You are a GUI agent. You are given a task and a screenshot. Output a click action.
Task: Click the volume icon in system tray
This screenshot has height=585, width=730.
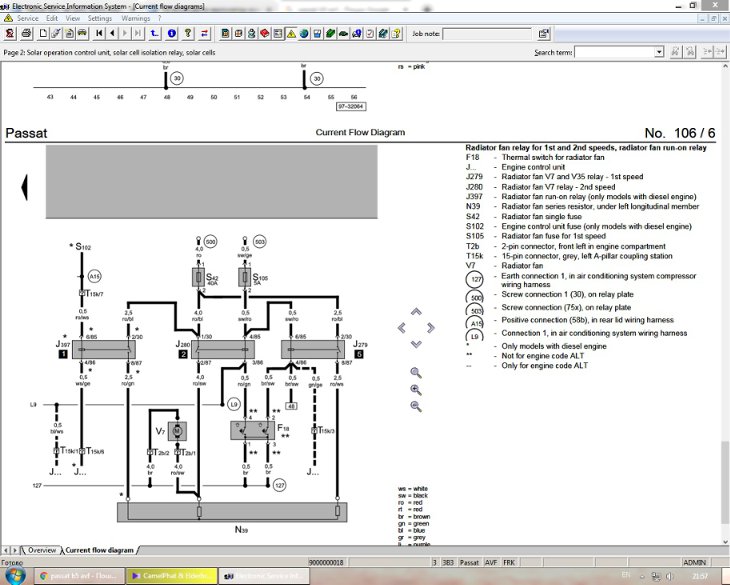coord(669,577)
